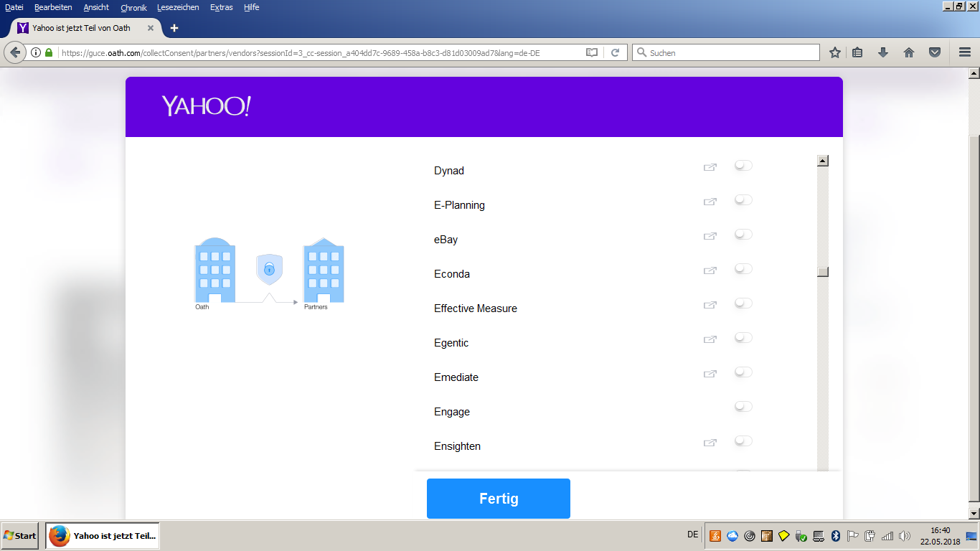The height and width of the screenshot is (551, 980).
Task: Toggle the Effective Measure consent switch
Action: (x=743, y=303)
